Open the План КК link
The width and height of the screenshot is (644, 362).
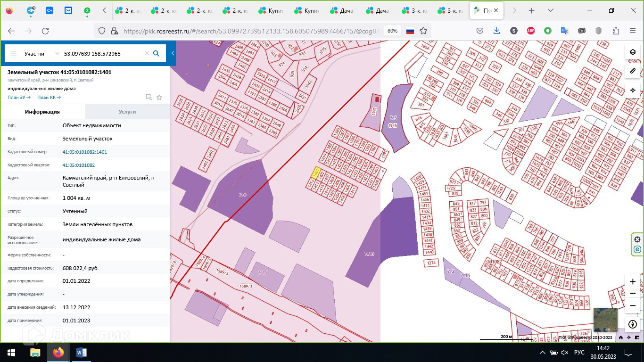pos(49,98)
